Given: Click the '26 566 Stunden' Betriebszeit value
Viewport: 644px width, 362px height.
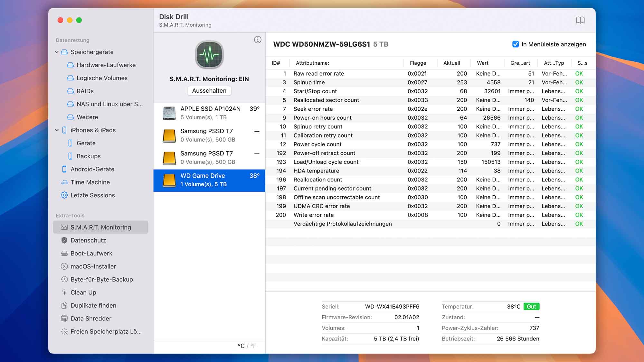Looking at the screenshot, I should [518, 339].
